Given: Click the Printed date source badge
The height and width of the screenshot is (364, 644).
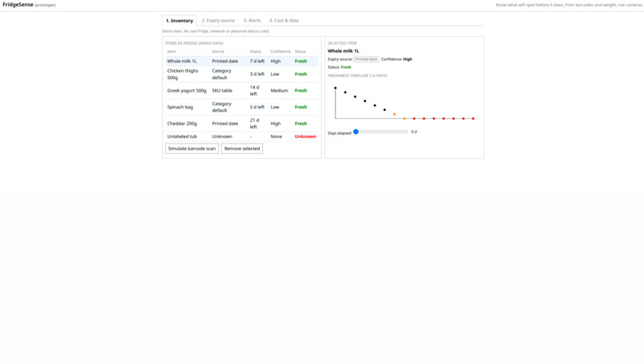Looking at the screenshot, I should coord(366,60).
